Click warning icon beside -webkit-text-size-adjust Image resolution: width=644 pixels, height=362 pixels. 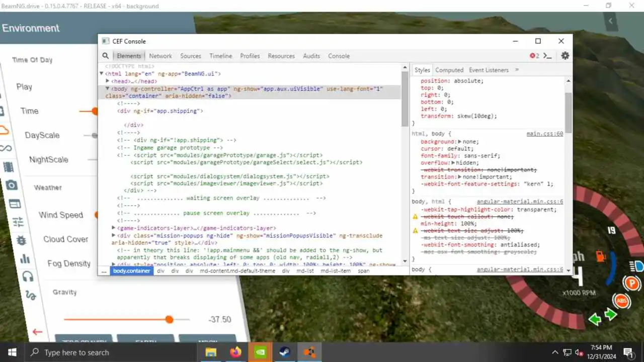point(416,230)
